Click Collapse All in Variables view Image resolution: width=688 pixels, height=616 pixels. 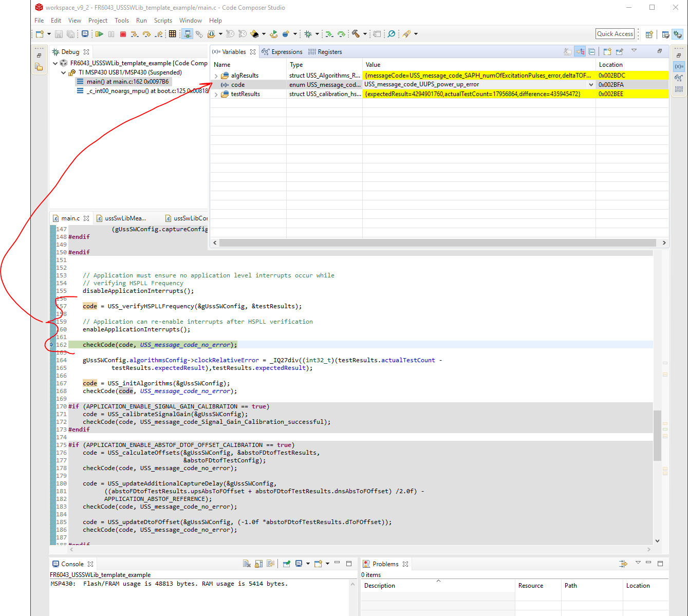point(592,51)
